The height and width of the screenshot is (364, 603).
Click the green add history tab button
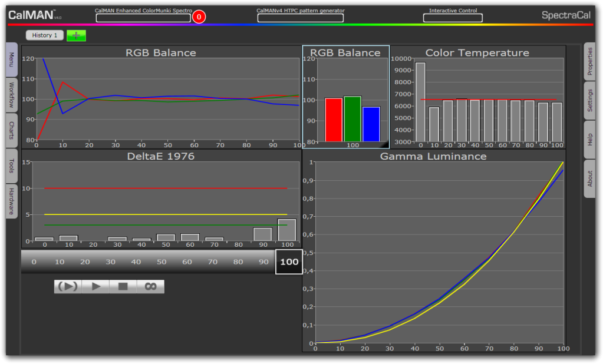click(x=76, y=35)
